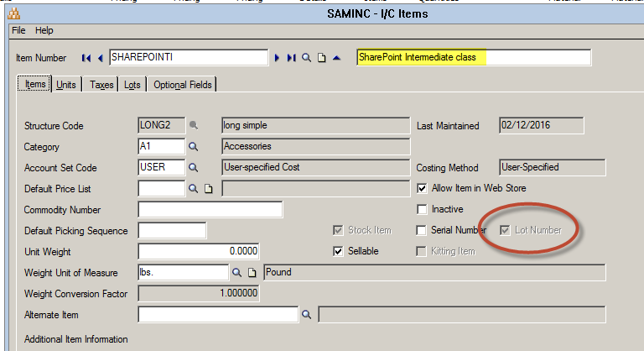
Task: Open the Category finder magnifier
Action: [193, 146]
